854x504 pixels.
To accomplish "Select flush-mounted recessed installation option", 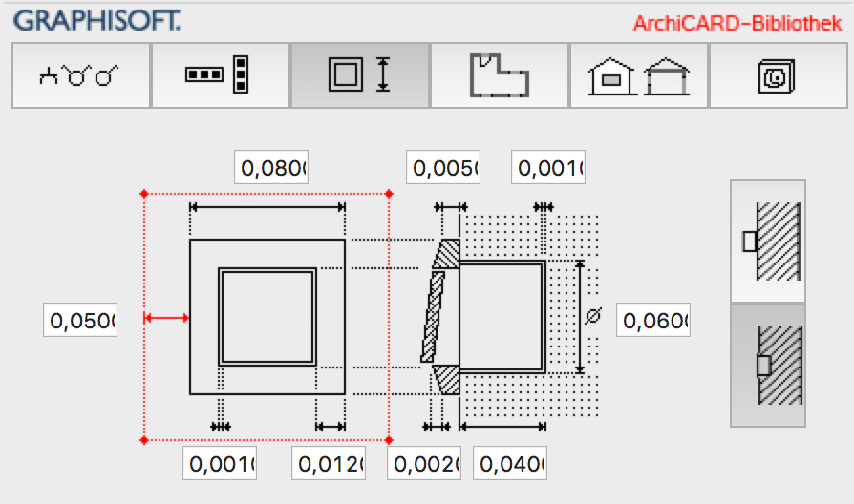I will (x=768, y=366).
